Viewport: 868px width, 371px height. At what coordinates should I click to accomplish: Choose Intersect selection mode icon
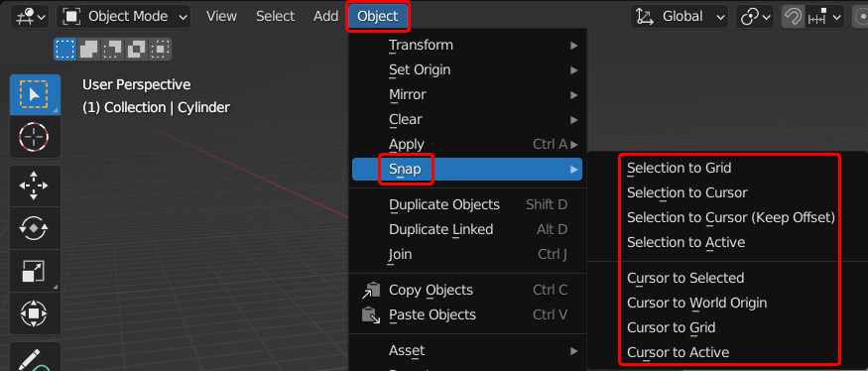click(160, 50)
